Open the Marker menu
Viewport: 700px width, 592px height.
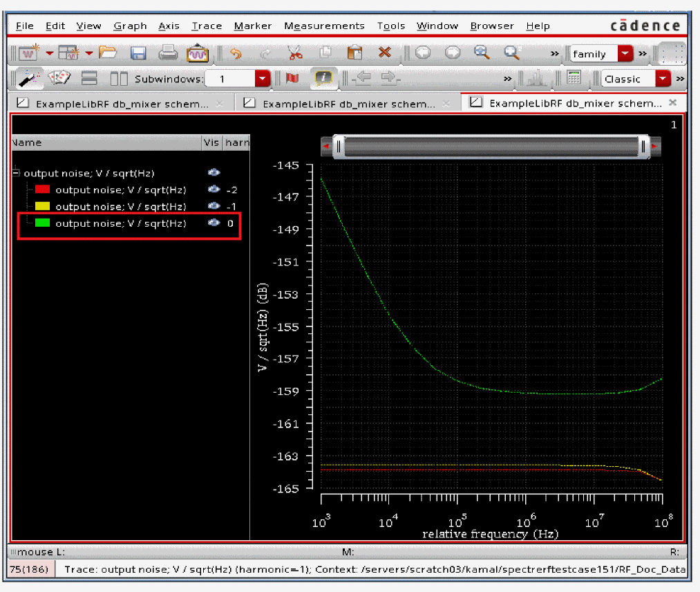tap(252, 26)
